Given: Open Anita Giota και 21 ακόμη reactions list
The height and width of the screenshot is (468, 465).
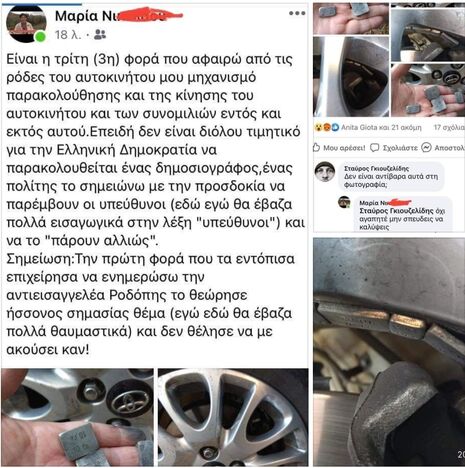Looking at the screenshot, I should pos(381,127).
